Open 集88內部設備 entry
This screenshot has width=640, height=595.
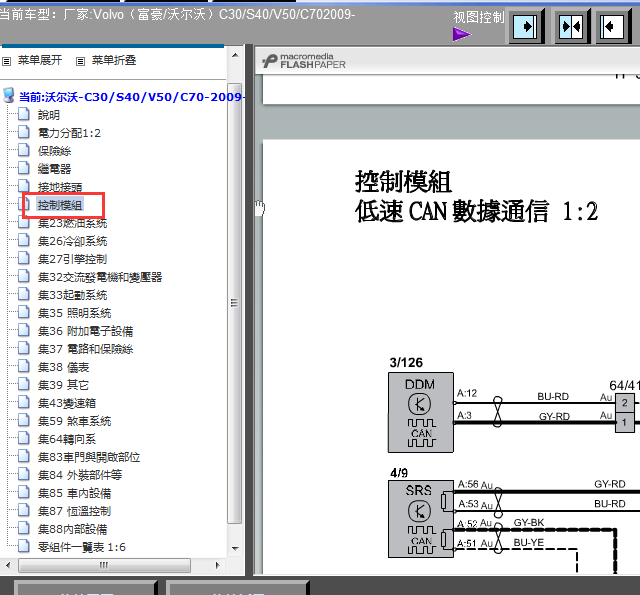(72, 529)
